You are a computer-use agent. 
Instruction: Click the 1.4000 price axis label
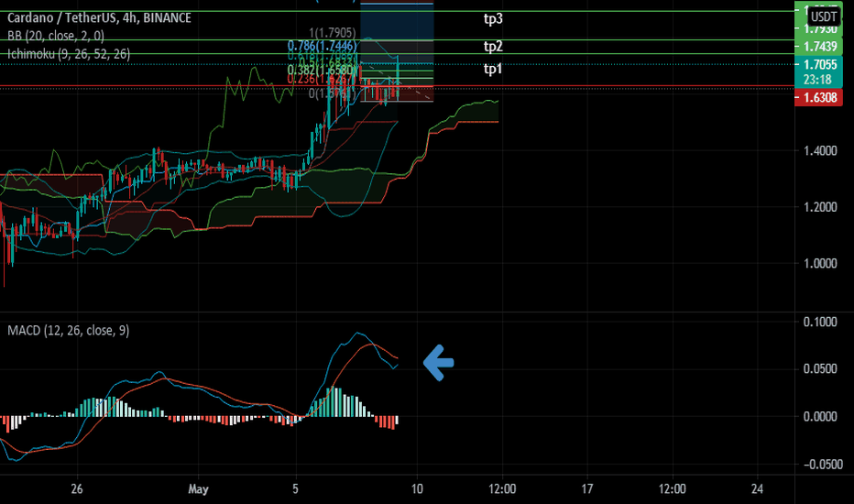(820, 151)
